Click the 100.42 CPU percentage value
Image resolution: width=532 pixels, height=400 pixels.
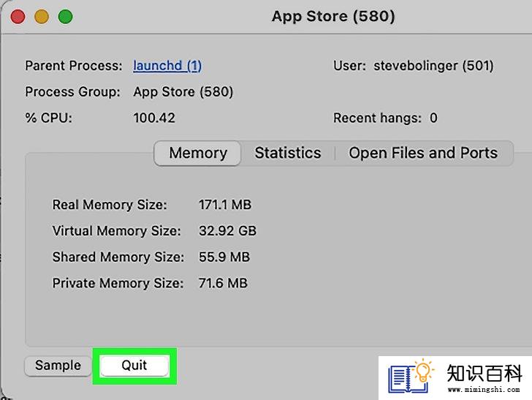point(154,118)
